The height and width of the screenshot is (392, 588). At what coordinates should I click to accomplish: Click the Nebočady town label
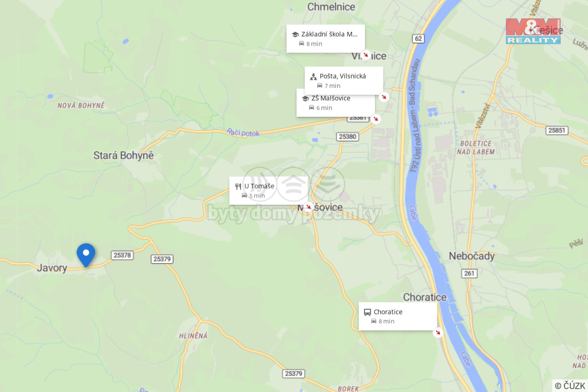point(472,256)
